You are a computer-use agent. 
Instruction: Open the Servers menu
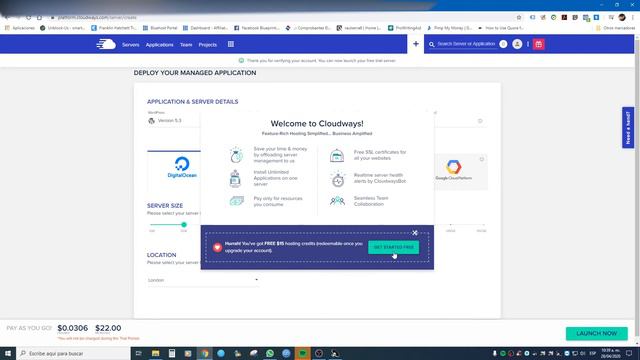[131, 44]
